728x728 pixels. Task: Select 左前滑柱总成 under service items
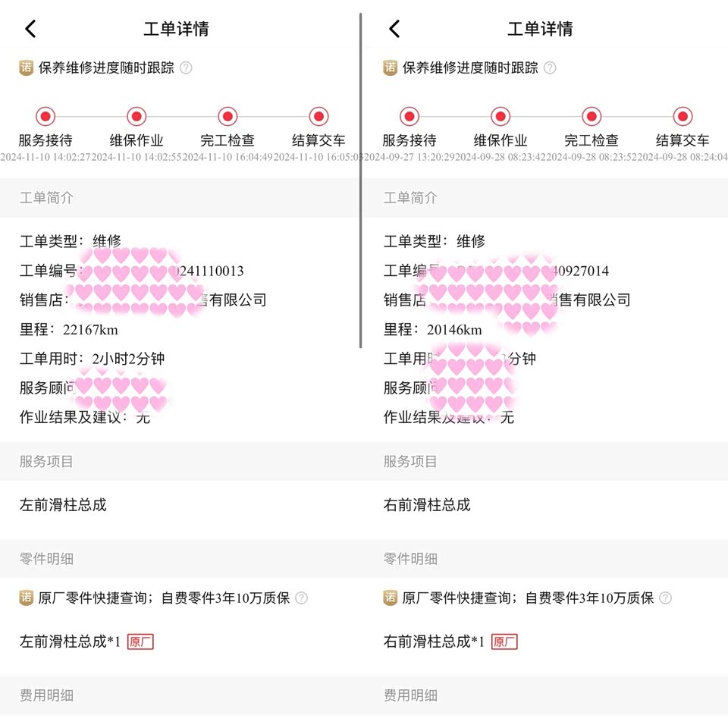click(63, 505)
